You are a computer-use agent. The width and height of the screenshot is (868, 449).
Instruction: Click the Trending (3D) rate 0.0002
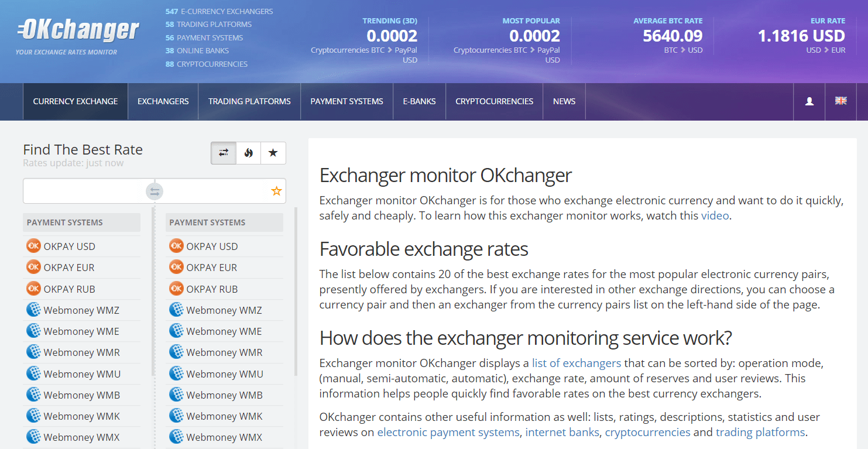click(x=392, y=36)
